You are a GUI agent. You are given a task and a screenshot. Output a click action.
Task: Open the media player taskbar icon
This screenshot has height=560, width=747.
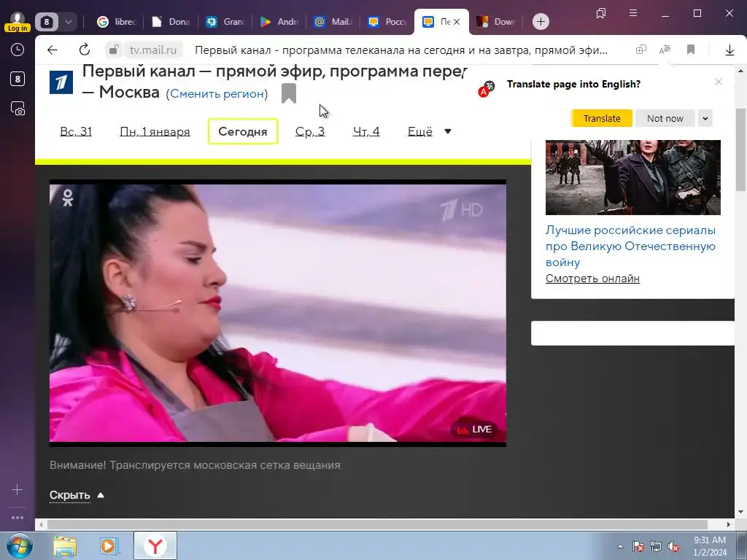pyautogui.click(x=109, y=546)
